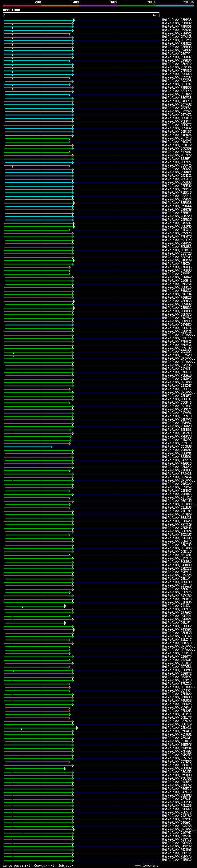Click UniRef100_B1G7B4 label

pos(177,294)
